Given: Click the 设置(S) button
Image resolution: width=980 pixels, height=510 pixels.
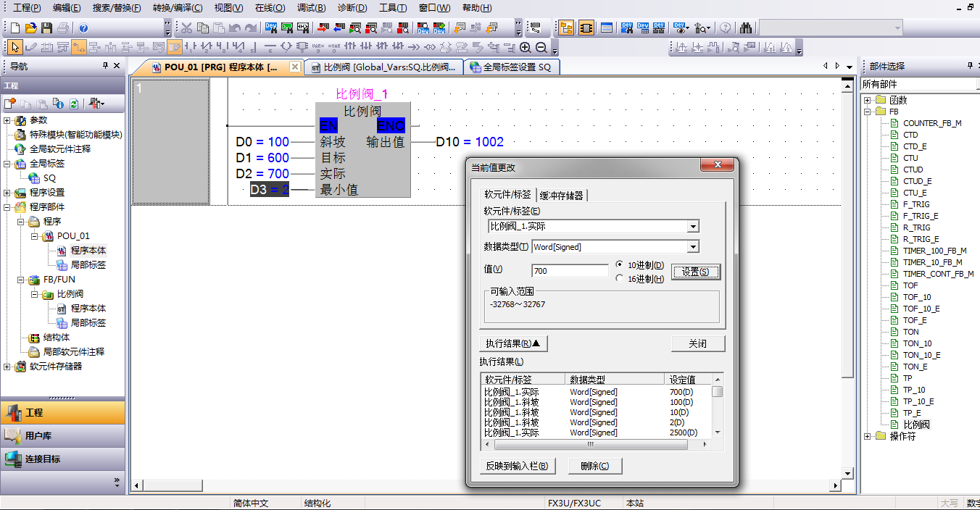Looking at the screenshot, I should click(695, 272).
